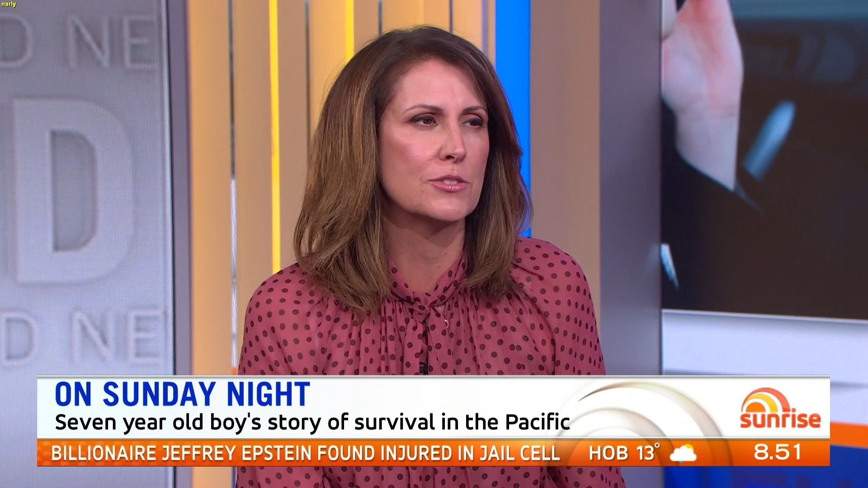Click the HOB 13 temperature readout
868x488 pixels.
(x=622, y=453)
